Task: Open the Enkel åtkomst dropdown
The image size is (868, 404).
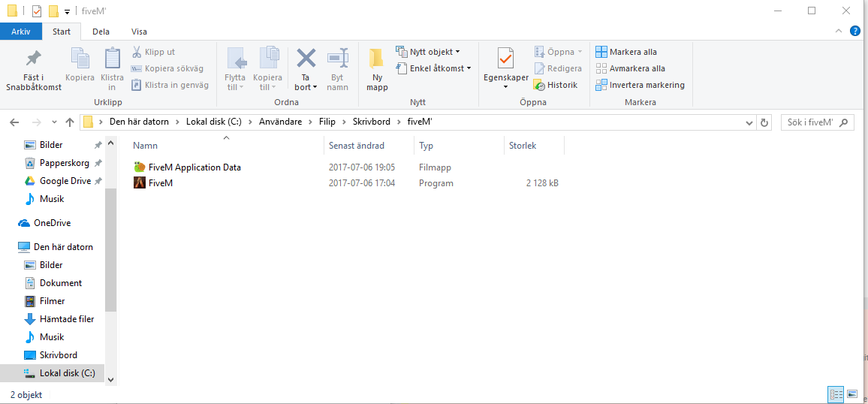Action: coord(433,68)
